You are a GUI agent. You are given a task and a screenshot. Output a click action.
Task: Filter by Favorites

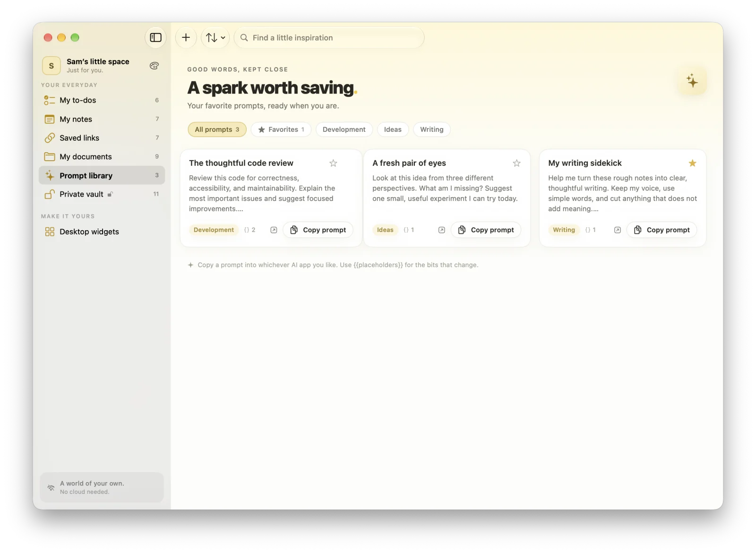281,130
